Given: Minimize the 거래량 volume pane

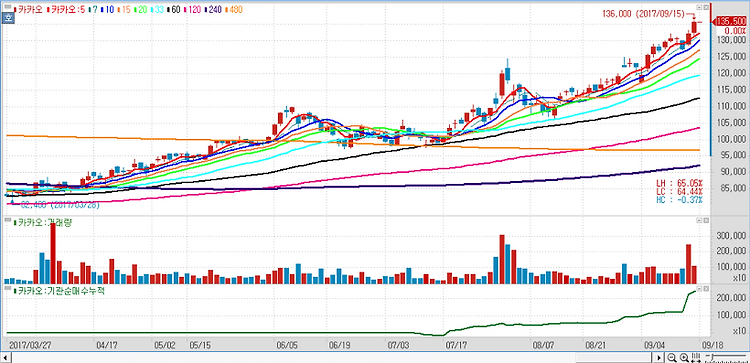Looking at the screenshot, I should [x=699, y=220].
